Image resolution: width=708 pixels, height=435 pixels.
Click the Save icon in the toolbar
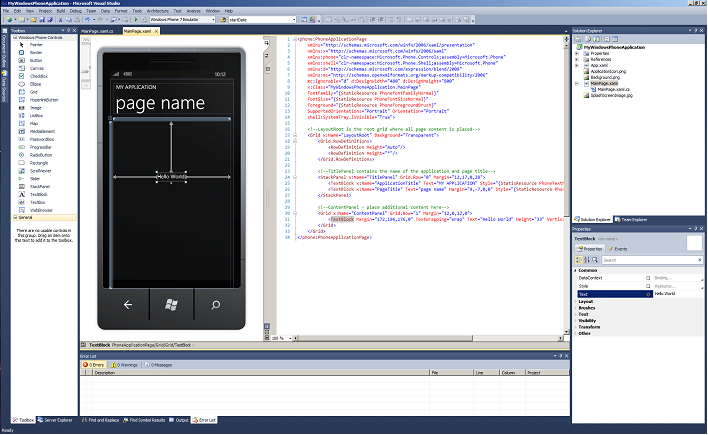42,20
